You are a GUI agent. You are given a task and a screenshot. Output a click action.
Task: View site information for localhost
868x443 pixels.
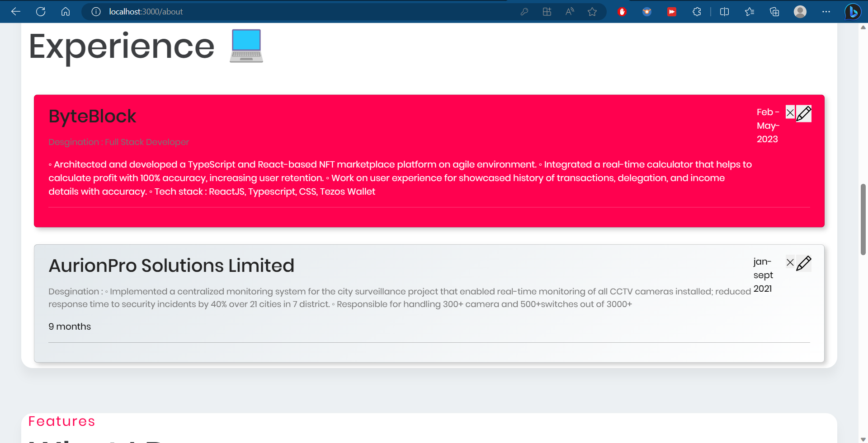95,12
